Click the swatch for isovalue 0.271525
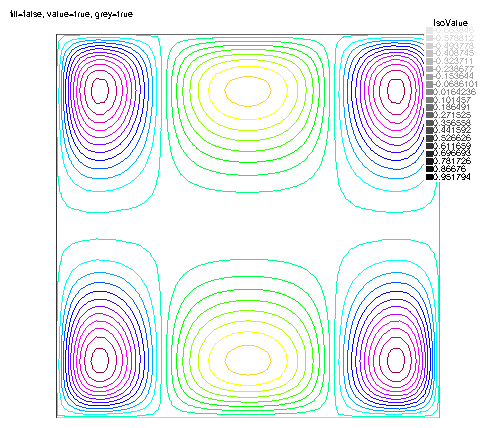Viewport: 487px width, 428px height. 429,115
